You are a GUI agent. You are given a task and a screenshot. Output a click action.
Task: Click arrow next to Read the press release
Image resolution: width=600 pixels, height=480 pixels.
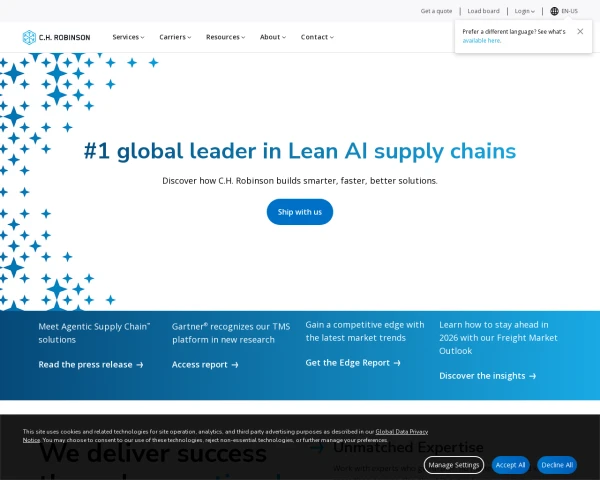click(x=140, y=365)
